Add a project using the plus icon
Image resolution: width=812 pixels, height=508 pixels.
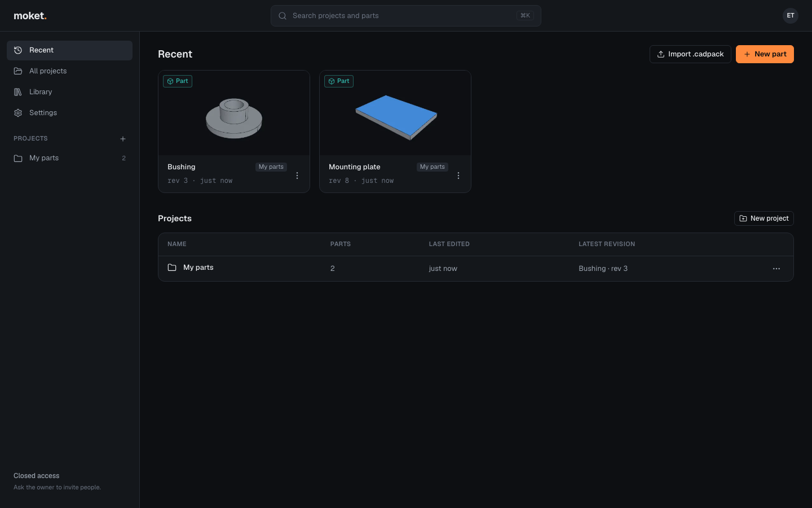(123, 139)
